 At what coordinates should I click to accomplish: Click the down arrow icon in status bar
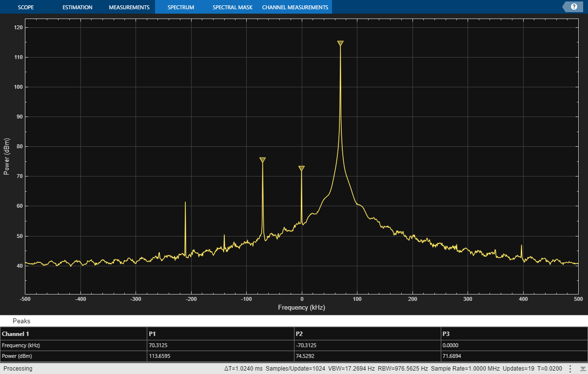[583, 369]
